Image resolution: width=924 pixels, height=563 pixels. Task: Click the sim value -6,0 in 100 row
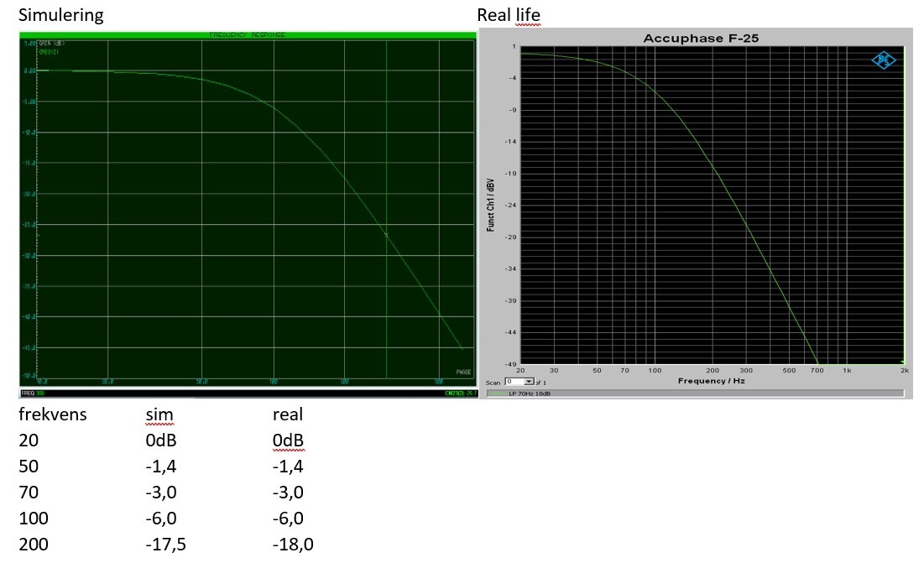[161, 519]
